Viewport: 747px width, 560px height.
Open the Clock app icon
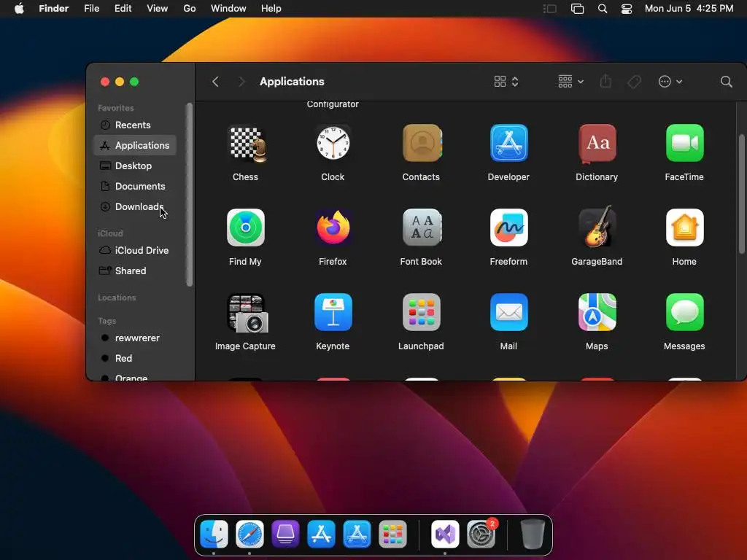[333, 144]
